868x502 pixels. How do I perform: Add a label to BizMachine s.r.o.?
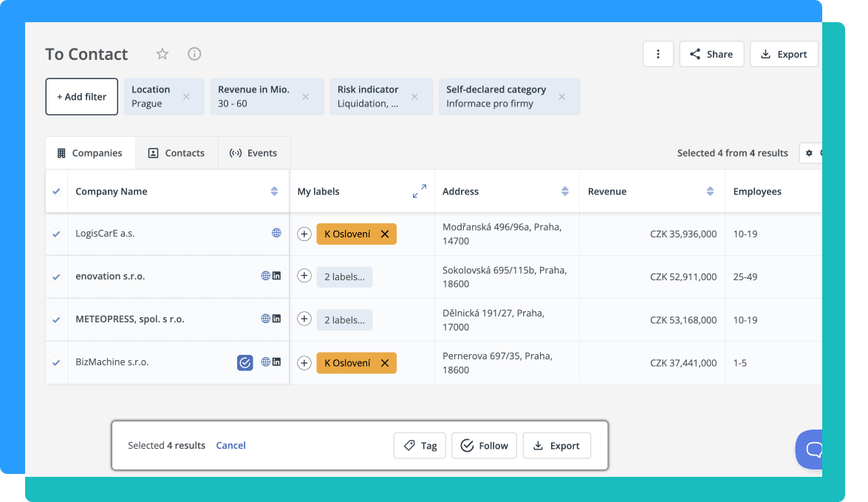pos(304,363)
